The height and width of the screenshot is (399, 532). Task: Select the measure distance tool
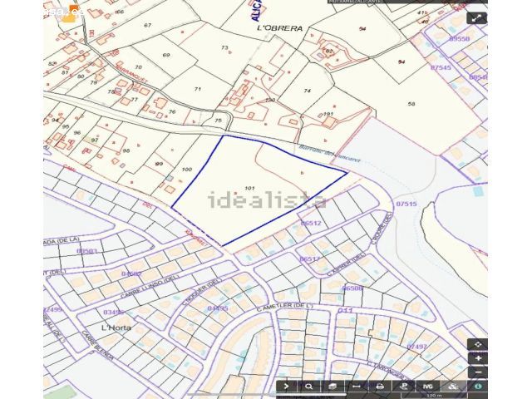(357, 386)
